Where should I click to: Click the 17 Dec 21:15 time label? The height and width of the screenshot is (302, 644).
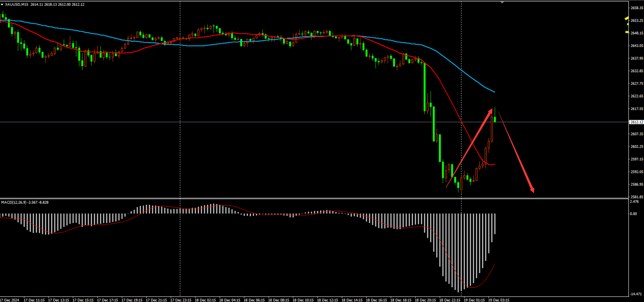[x=156, y=300]
